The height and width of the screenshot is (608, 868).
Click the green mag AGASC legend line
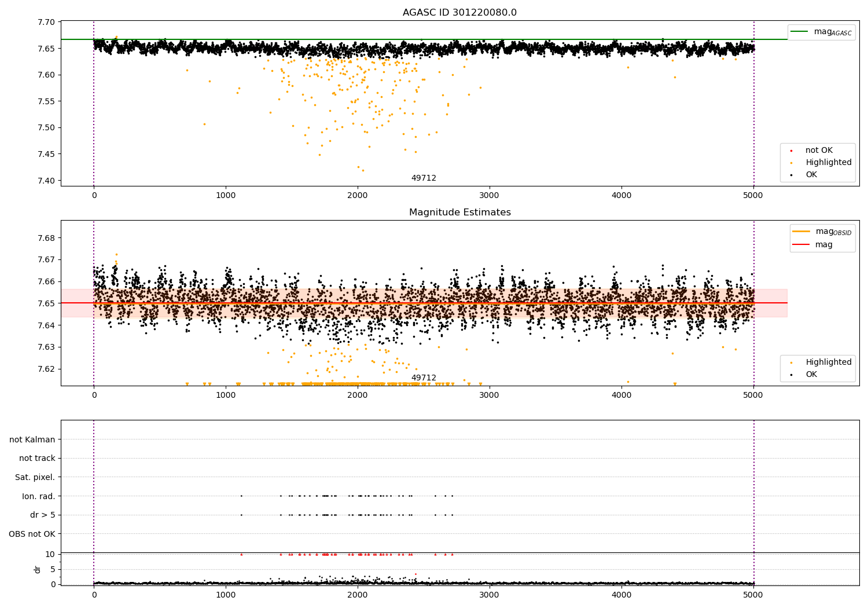pyautogui.click(x=800, y=32)
